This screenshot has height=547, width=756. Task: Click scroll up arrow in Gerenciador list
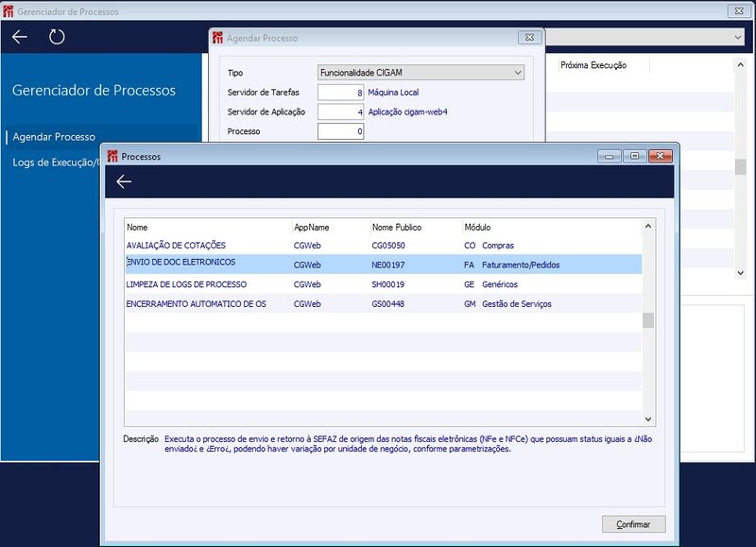click(741, 64)
